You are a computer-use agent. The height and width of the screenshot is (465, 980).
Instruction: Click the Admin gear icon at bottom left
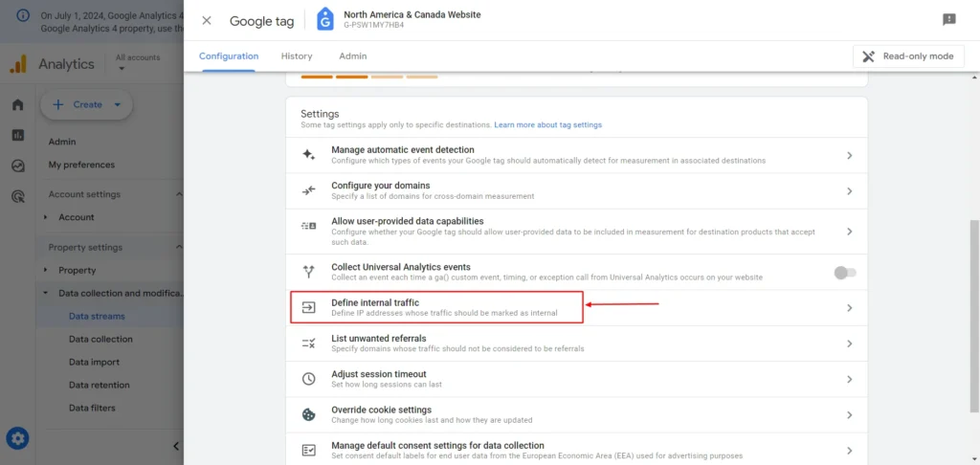(17, 439)
